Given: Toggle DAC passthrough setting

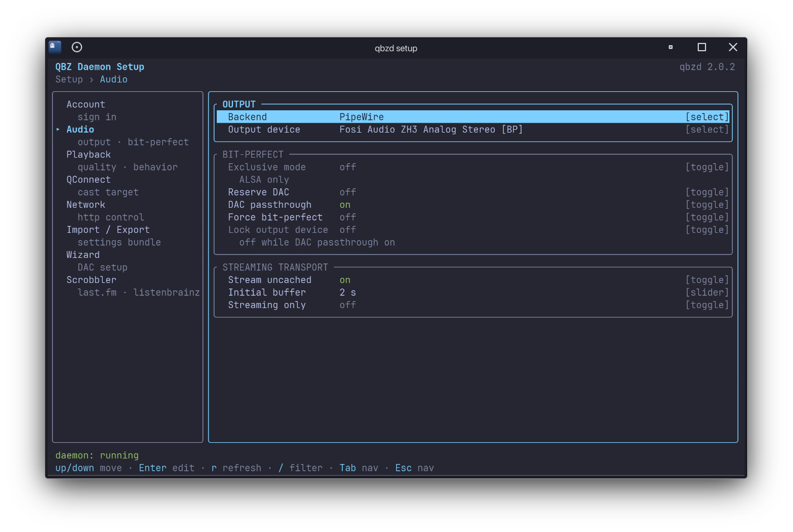Looking at the screenshot, I should click(x=707, y=205).
